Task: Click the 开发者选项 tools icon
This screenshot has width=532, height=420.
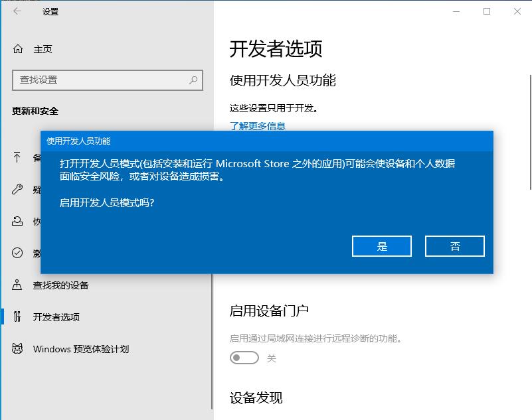Action: (17, 316)
